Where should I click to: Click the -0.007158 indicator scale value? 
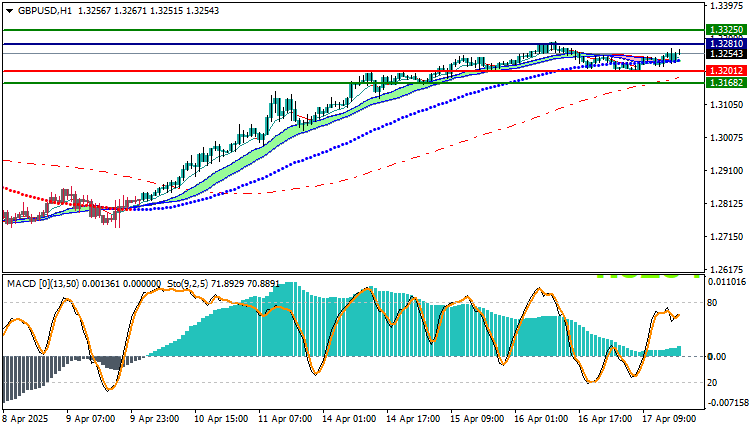[728, 403]
